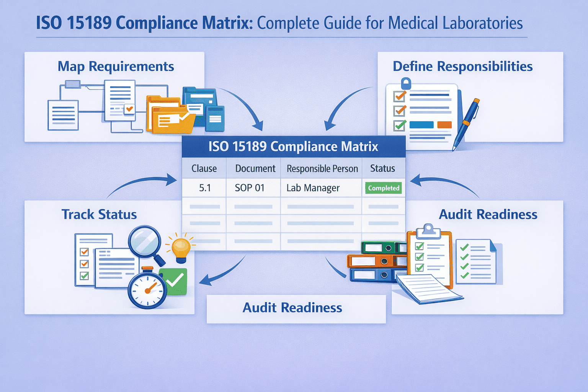This screenshot has height=392, width=588.
Task: Click the Status column header
Action: point(382,168)
